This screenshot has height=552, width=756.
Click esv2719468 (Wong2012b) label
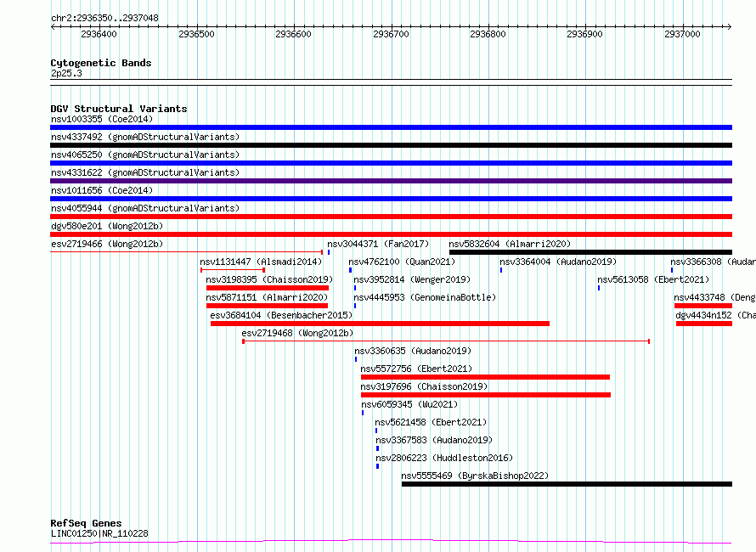point(297,333)
